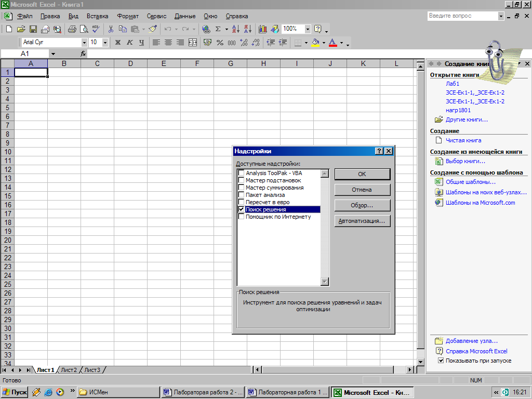Click the Save diskette icon
532x399 pixels.
(33, 29)
